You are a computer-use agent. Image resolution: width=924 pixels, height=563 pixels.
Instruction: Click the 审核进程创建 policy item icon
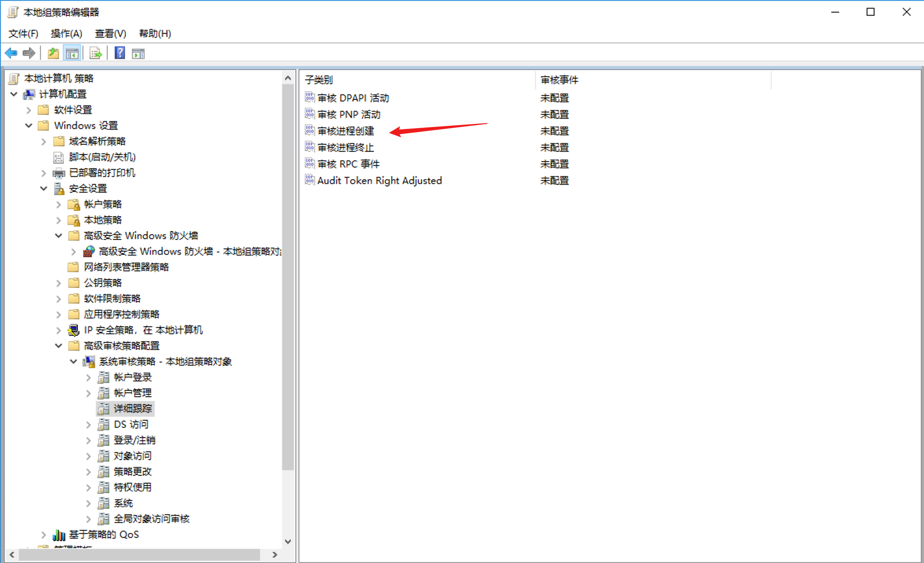tap(310, 130)
